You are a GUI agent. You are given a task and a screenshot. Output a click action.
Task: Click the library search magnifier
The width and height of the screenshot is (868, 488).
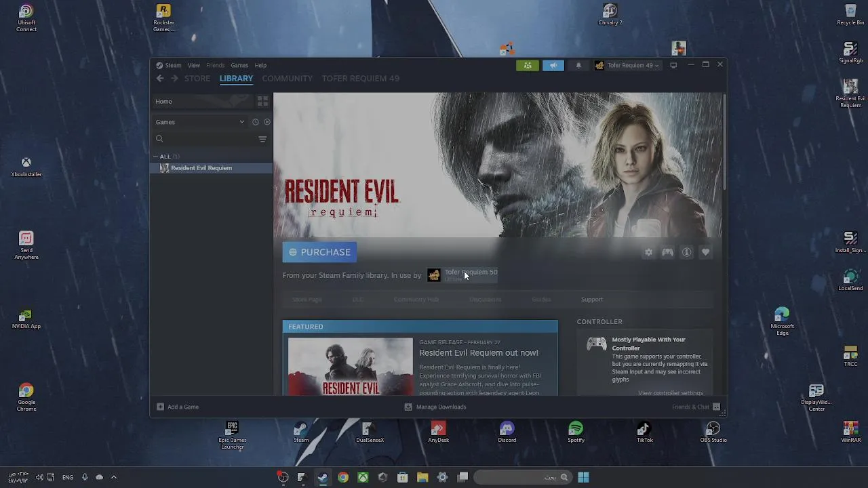tap(159, 139)
